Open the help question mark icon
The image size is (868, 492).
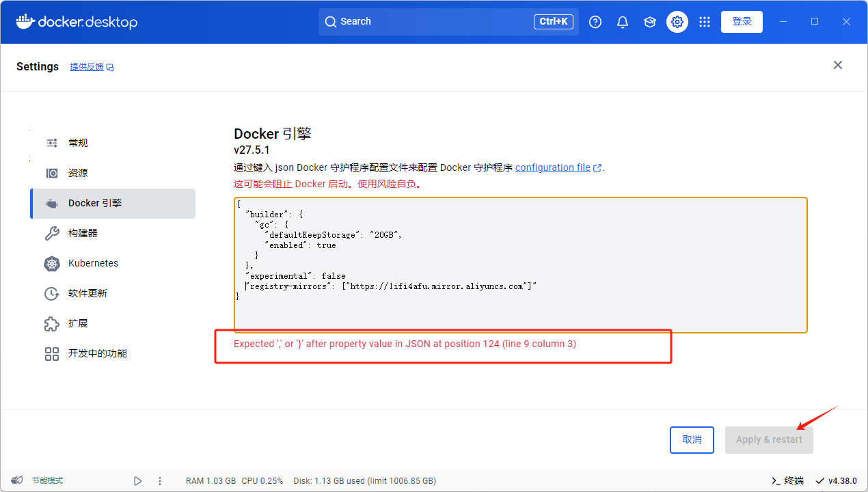point(595,22)
